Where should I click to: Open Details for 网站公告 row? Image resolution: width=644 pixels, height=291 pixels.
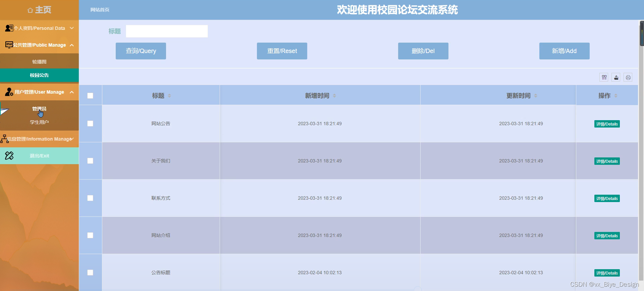pos(607,124)
